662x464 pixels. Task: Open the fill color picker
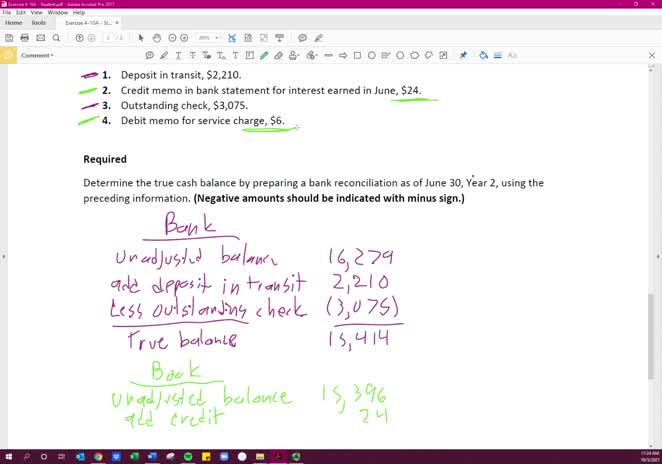tap(483, 55)
